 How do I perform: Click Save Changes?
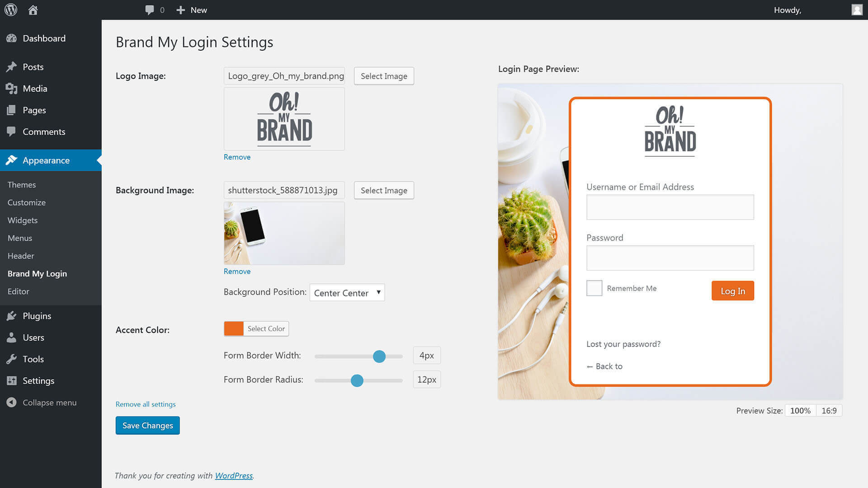(x=147, y=425)
